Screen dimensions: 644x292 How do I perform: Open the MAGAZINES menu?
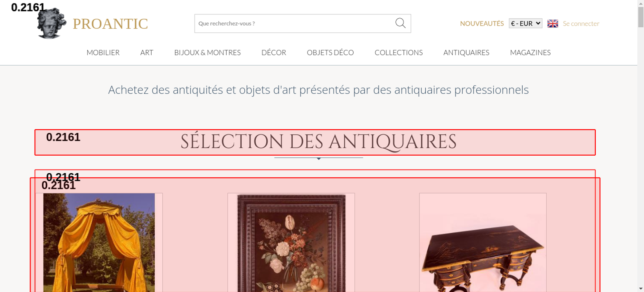tap(530, 52)
